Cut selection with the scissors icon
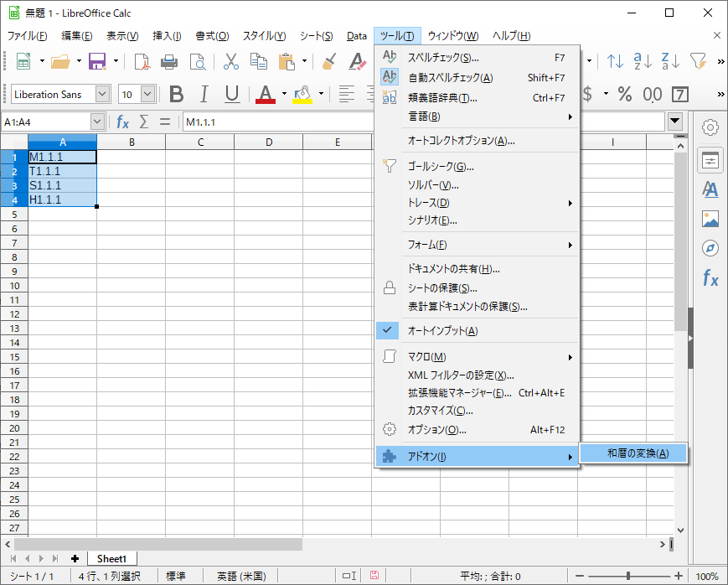The height and width of the screenshot is (585, 728). [x=230, y=61]
